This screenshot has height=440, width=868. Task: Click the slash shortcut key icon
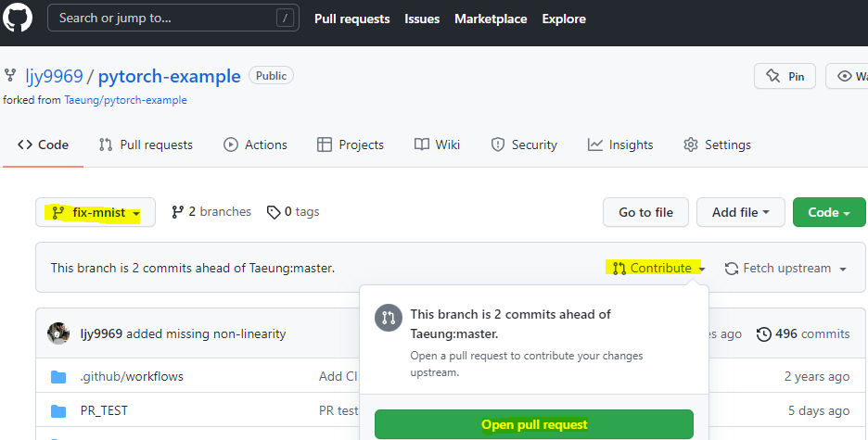point(285,19)
